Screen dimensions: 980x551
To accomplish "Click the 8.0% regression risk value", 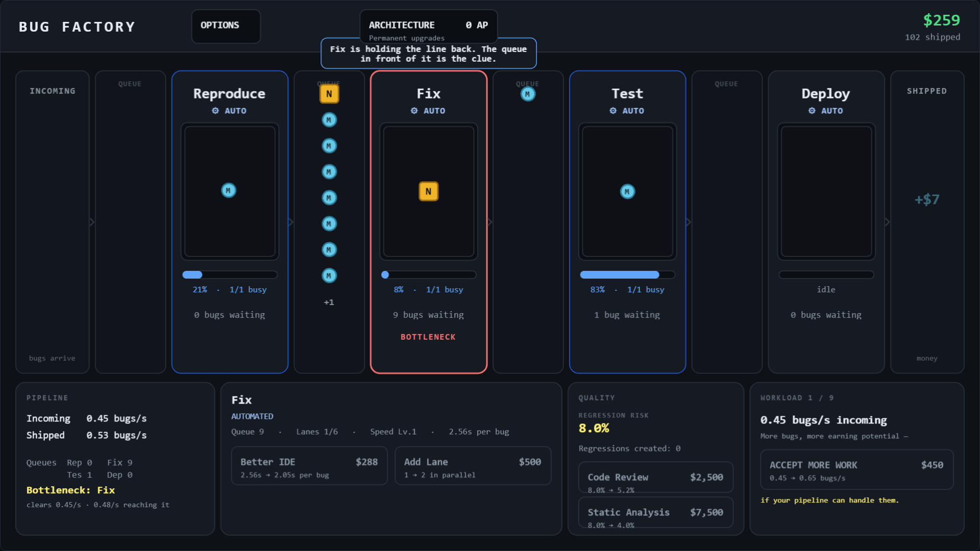I will pyautogui.click(x=594, y=428).
